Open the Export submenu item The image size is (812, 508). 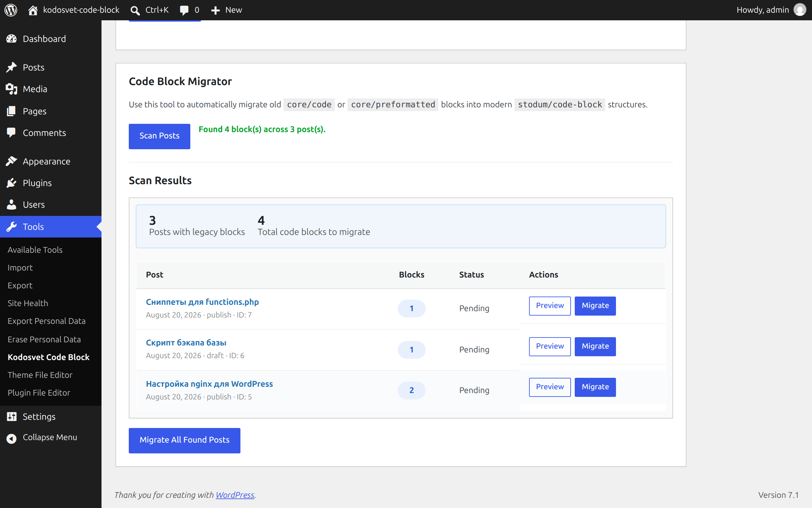pos(20,285)
